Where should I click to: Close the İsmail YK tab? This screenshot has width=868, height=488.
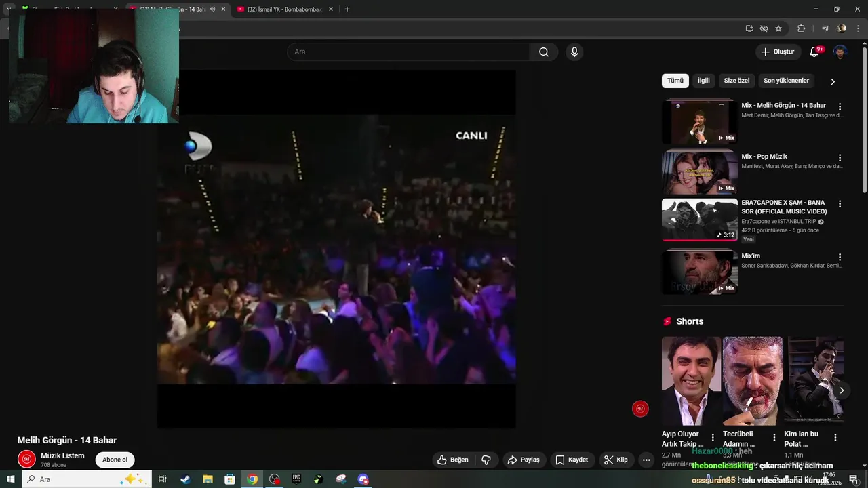(x=330, y=9)
